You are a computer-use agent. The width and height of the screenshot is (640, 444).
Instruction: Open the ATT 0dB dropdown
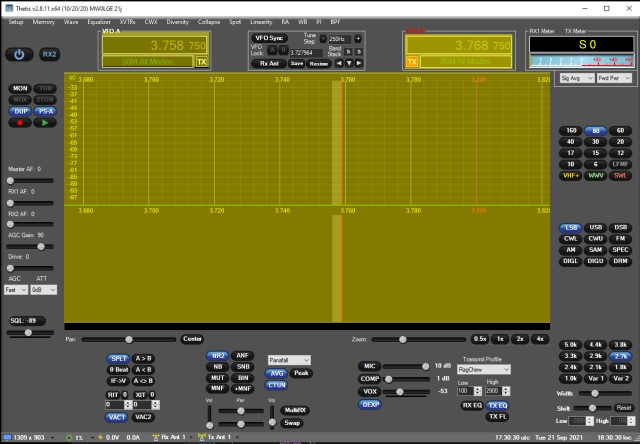(x=43, y=290)
